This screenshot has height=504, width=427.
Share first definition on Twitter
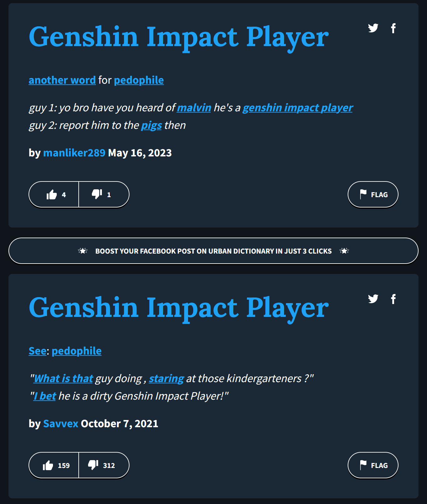click(x=373, y=28)
